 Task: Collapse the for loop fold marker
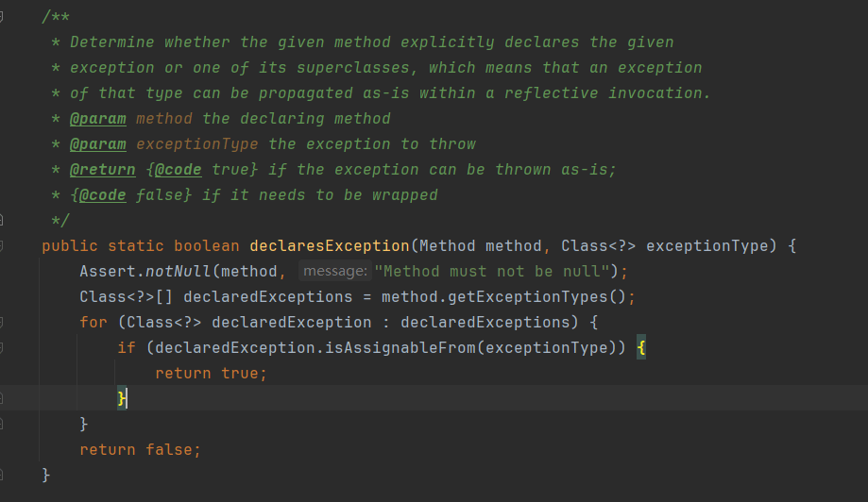click(3, 323)
